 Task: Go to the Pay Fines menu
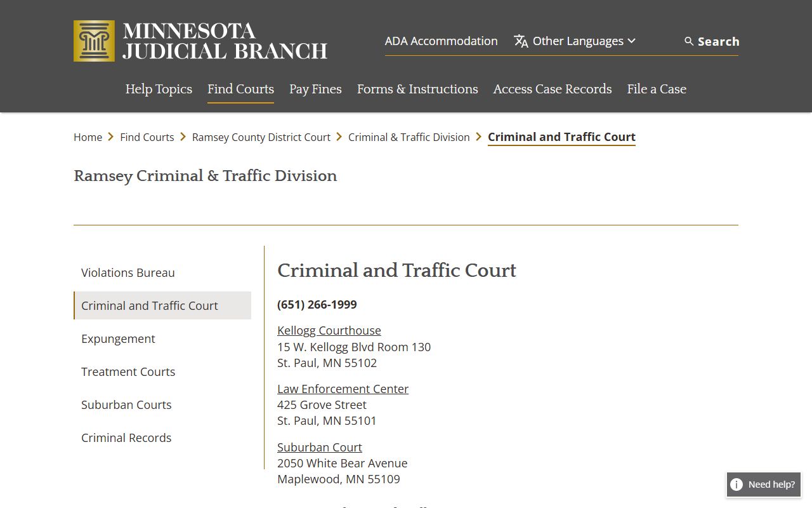tap(315, 89)
